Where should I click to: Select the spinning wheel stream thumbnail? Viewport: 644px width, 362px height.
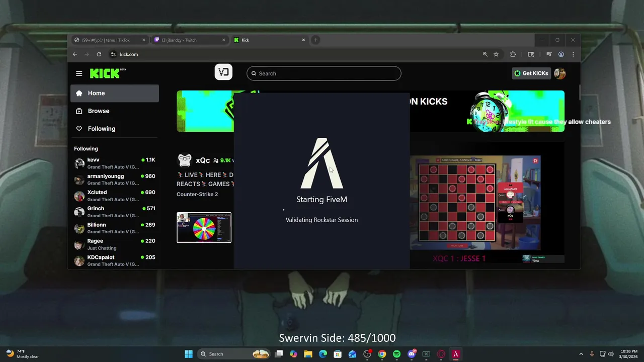pyautogui.click(x=204, y=227)
